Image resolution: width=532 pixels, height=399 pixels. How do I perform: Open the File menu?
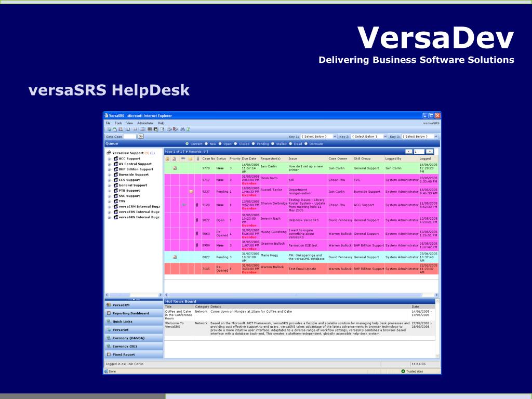point(108,123)
